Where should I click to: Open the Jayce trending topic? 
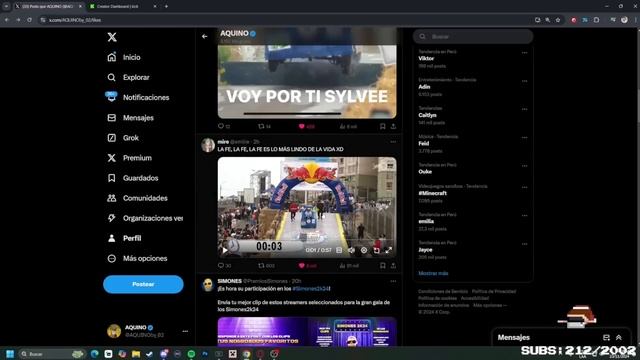(425, 250)
